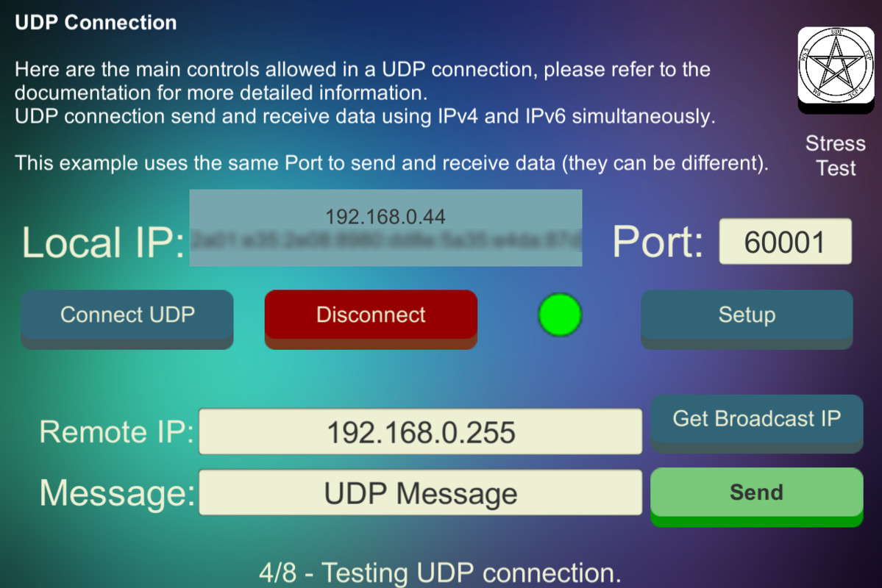This screenshot has height=588, width=882.
Task: Click the Remote IP label
Action: coord(116,431)
